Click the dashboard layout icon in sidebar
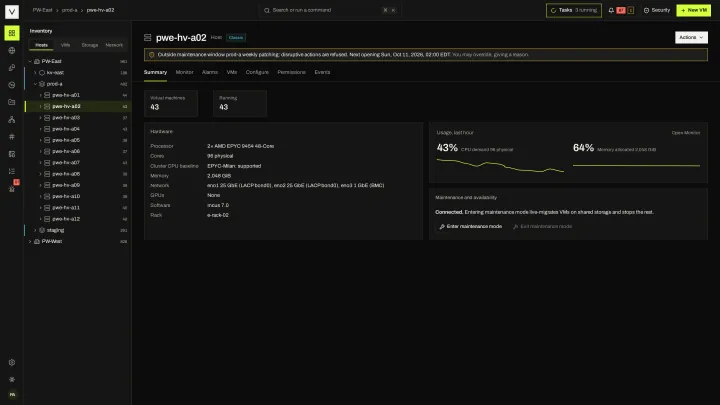 11,154
